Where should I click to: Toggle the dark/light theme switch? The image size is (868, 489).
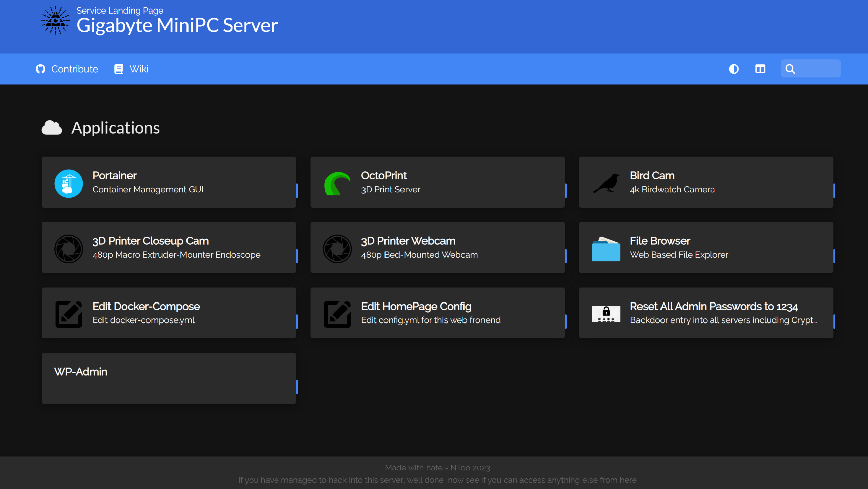point(734,69)
